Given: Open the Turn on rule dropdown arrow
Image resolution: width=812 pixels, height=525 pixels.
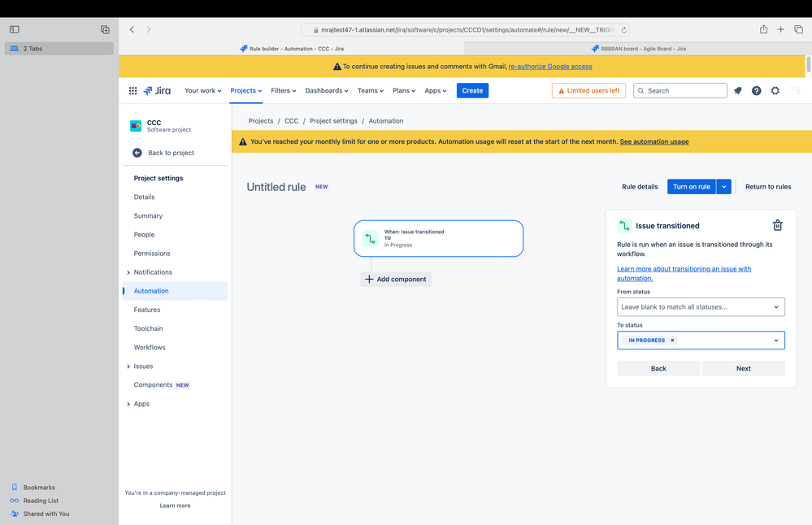Looking at the screenshot, I should point(724,186).
